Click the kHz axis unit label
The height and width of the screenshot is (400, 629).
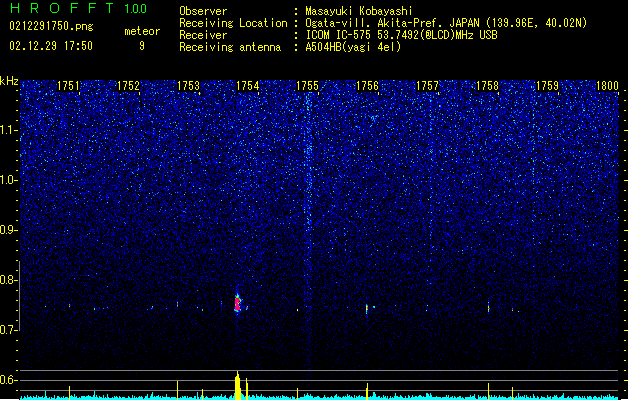point(9,81)
